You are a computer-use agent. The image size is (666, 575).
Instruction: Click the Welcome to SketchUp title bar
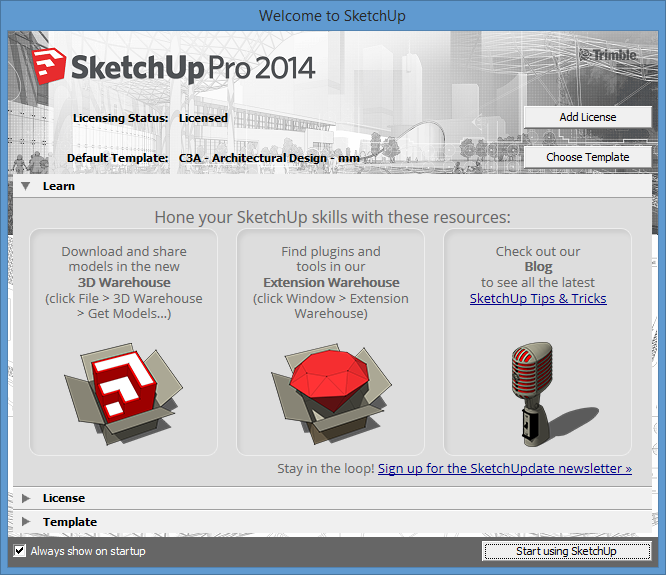coord(333,16)
